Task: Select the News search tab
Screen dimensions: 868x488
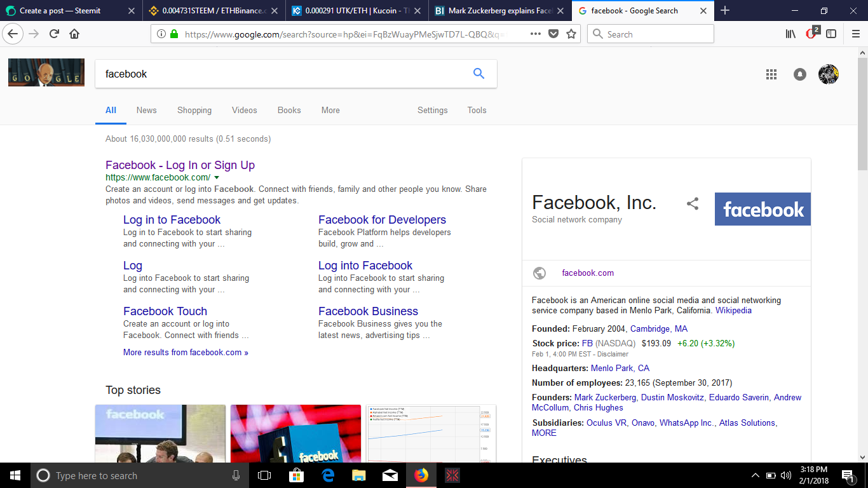Action: tap(146, 110)
